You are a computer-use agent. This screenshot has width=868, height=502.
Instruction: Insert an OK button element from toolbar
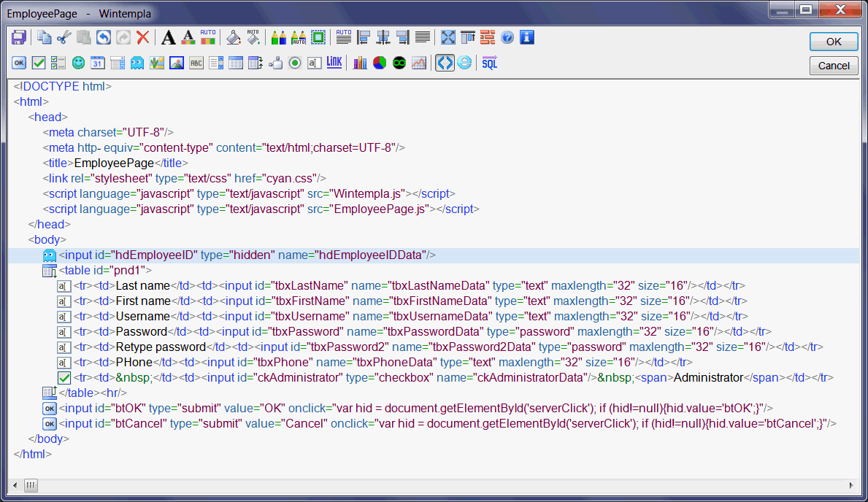click(x=19, y=63)
